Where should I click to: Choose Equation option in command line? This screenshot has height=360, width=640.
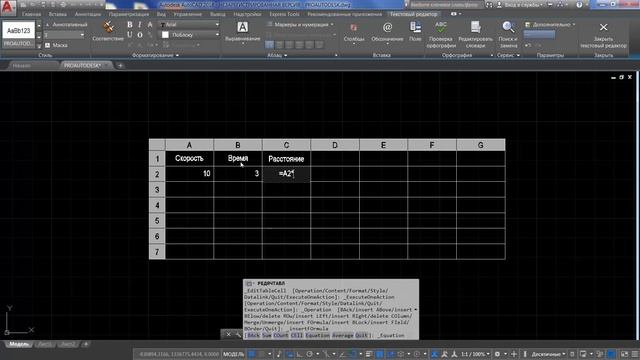[x=317, y=336]
